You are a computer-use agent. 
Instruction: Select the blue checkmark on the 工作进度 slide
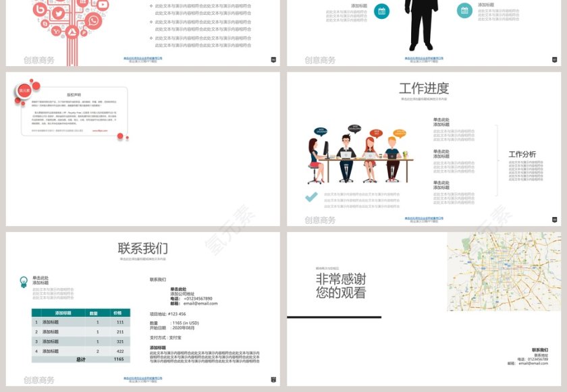(x=310, y=197)
